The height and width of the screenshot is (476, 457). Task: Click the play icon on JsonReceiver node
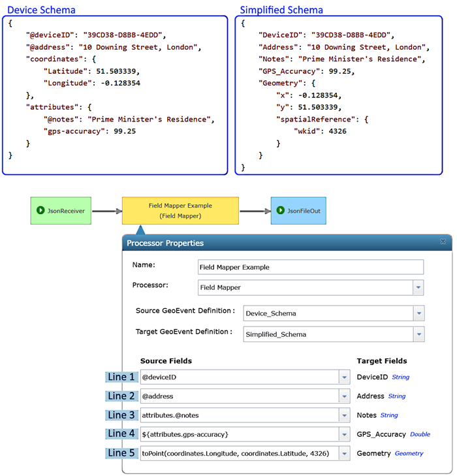point(40,211)
